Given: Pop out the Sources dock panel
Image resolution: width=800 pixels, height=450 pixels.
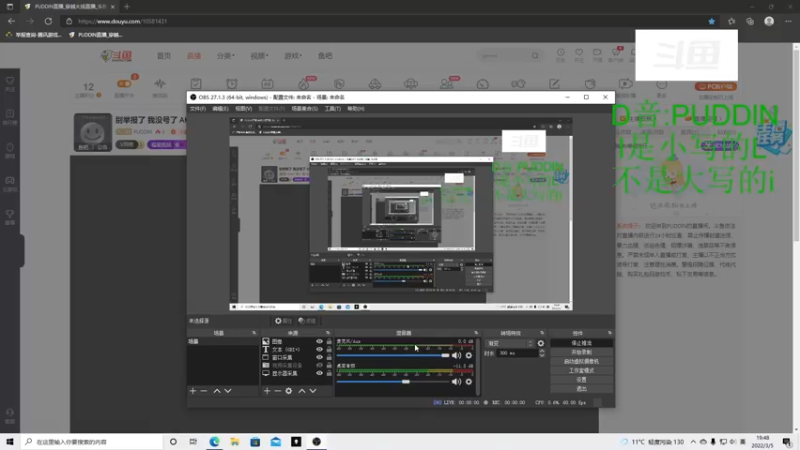Looking at the screenshot, I should pos(328,333).
